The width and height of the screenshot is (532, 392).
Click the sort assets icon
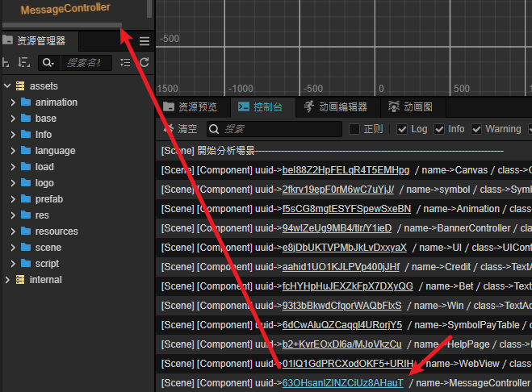pyautogui.click(x=24, y=62)
